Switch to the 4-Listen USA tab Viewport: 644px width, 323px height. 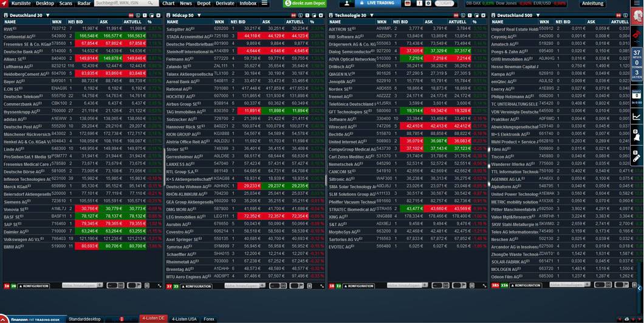click(x=184, y=319)
